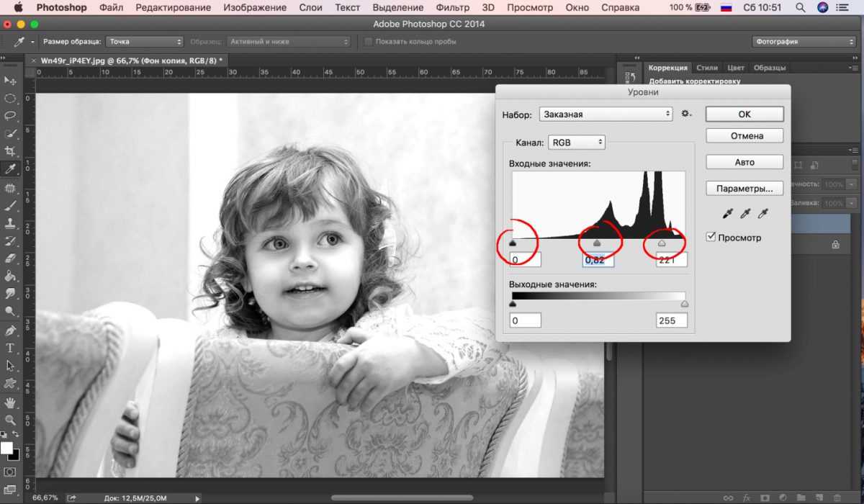The image size is (864, 504).
Task: Create a new layer group
Action: tap(801, 498)
